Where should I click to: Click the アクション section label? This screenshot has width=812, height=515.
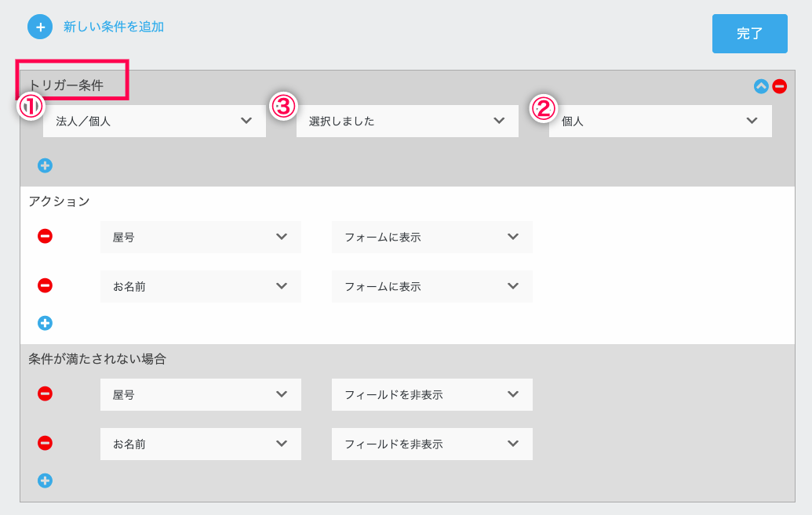[x=59, y=201]
